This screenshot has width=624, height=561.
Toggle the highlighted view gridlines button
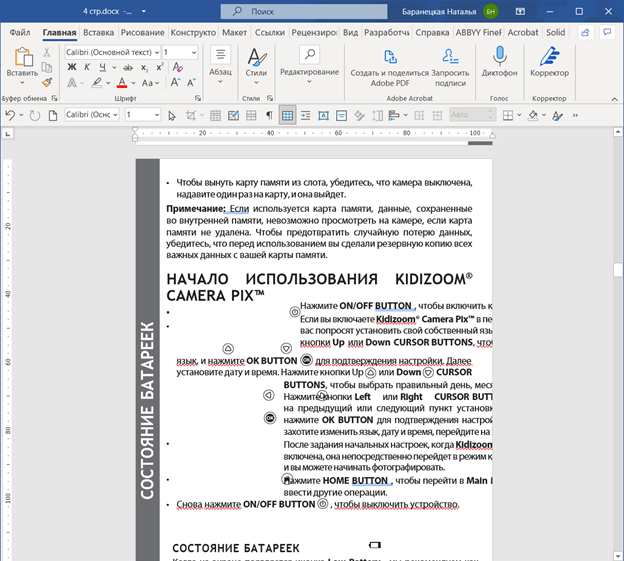287,115
